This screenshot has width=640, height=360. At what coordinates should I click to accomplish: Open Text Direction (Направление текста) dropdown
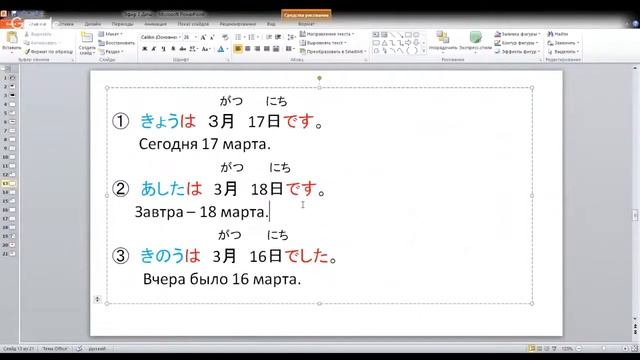pos(327,34)
